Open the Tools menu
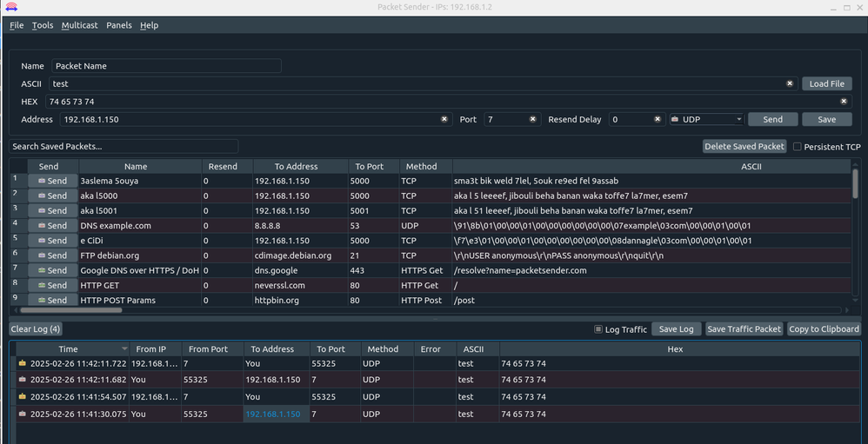The height and width of the screenshot is (444, 868). click(43, 25)
